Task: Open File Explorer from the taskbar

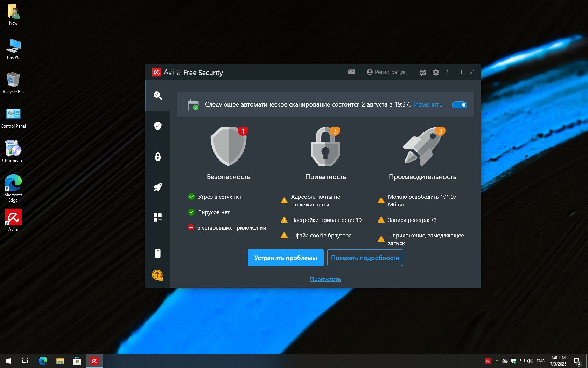Action: pyautogui.click(x=60, y=361)
